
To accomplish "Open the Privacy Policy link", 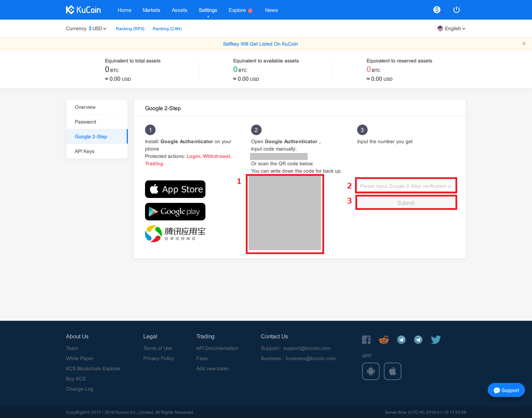I will (x=158, y=358).
